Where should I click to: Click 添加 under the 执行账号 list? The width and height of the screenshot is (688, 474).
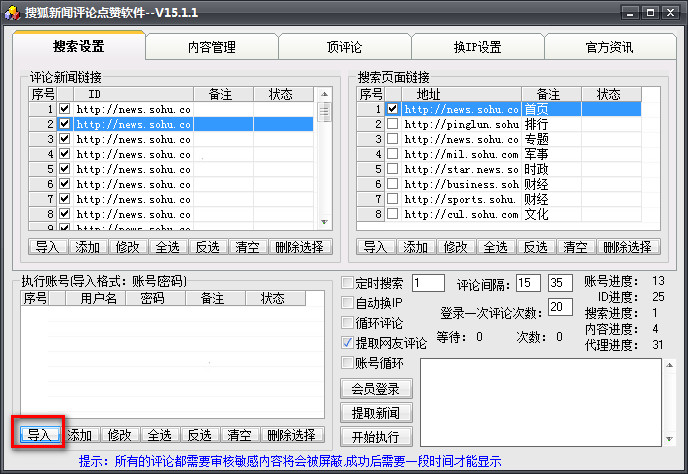[x=79, y=435]
